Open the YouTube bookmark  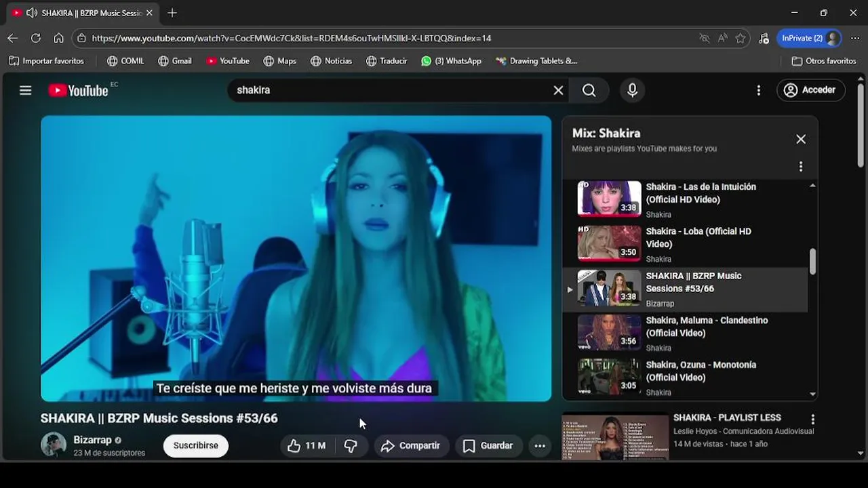(228, 61)
